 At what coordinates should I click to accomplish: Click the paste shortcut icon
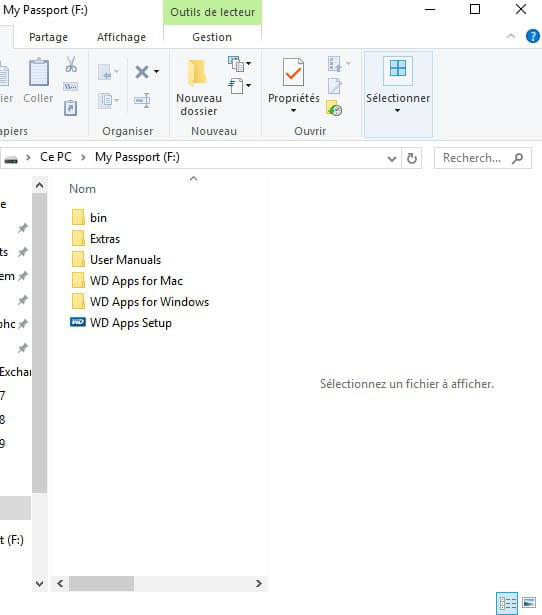71,108
